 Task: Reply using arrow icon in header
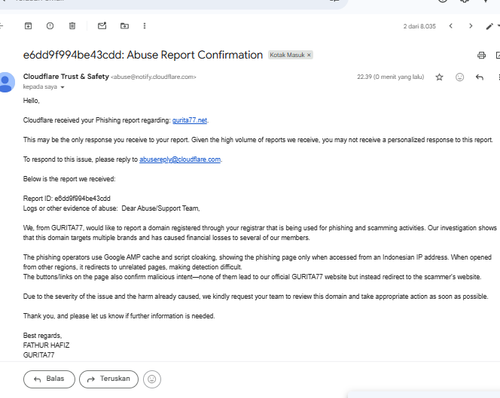click(x=479, y=77)
